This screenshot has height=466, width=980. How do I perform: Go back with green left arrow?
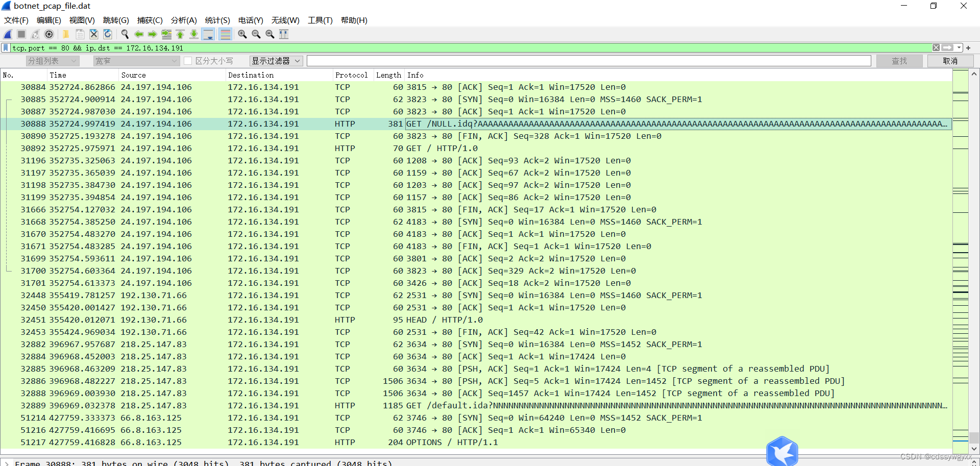coord(138,34)
